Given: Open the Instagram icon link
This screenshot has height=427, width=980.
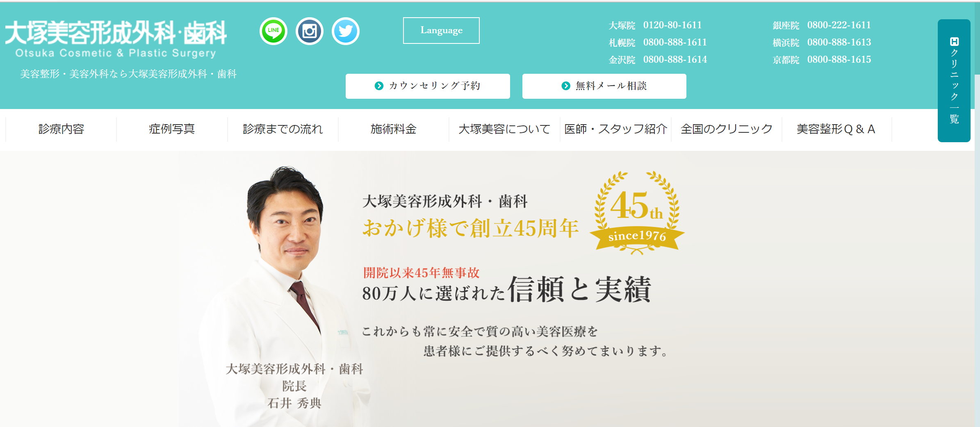Looking at the screenshot, I should pyautogui.click(x=310, y=31).
